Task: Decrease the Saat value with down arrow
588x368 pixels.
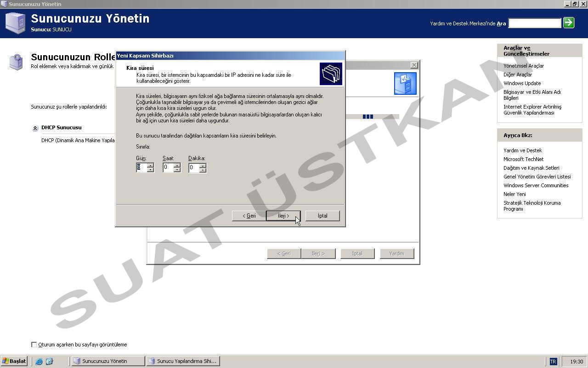Action: click(x=177, y=170)
